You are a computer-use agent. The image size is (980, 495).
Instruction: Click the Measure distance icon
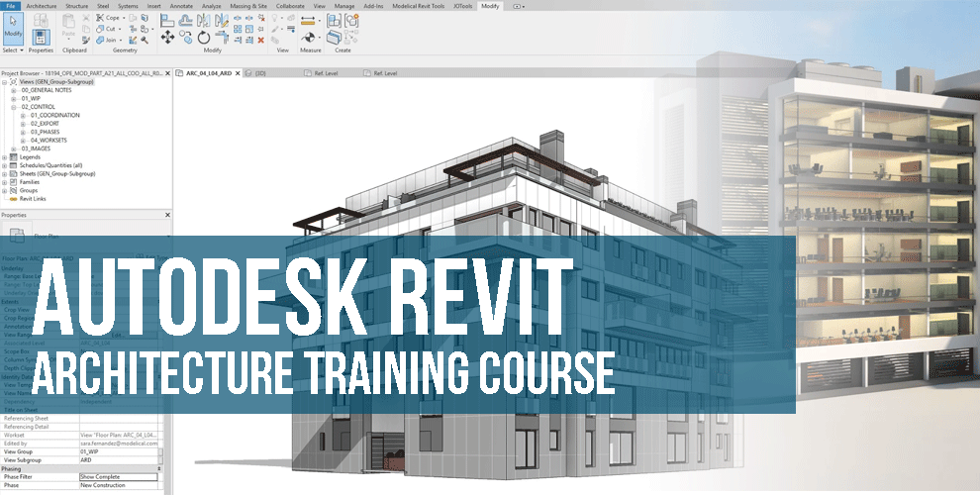click(308, 21)
